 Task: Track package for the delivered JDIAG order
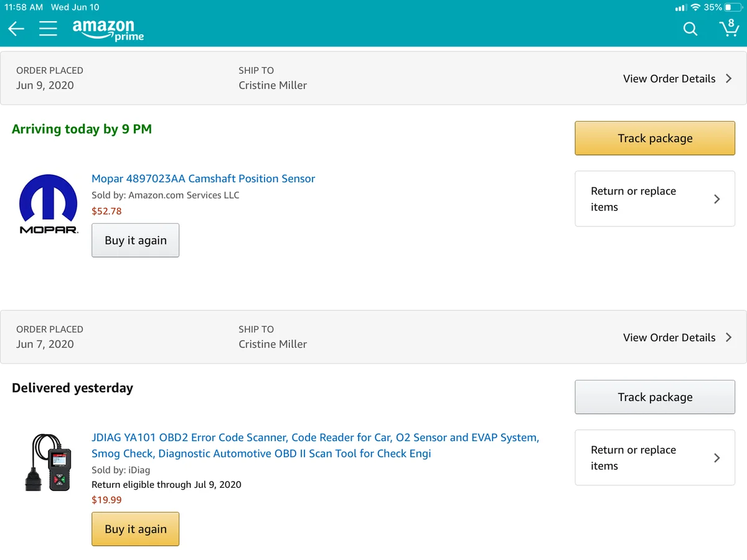[655, 397]
